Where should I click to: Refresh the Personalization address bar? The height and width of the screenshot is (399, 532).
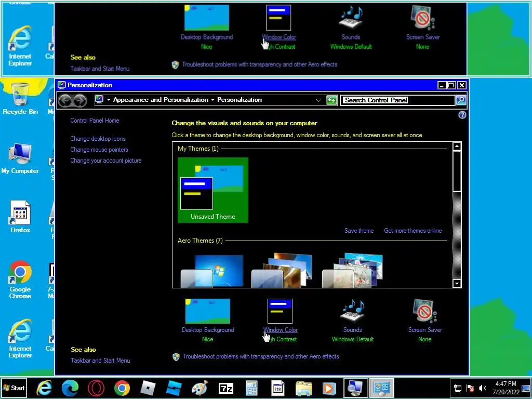point(331,100)
